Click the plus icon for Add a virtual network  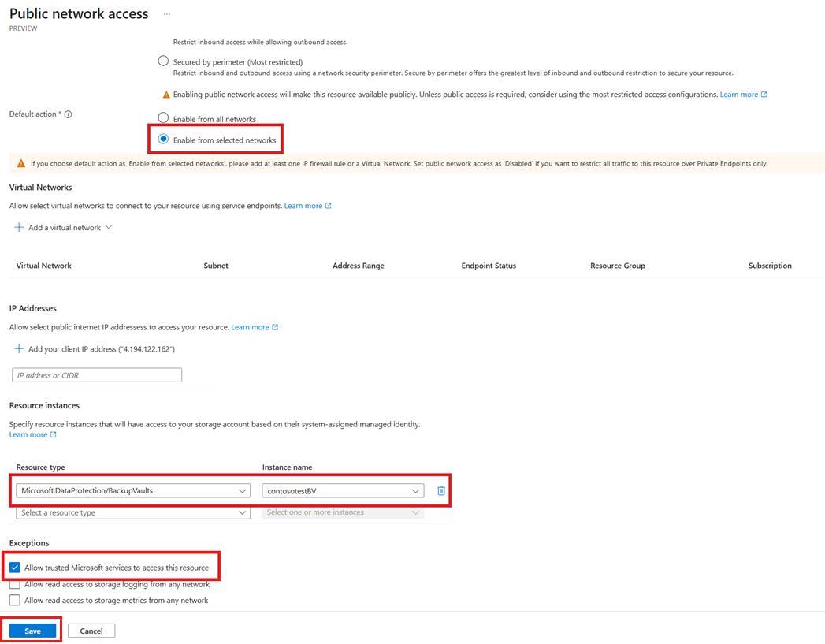pos(18,227)
